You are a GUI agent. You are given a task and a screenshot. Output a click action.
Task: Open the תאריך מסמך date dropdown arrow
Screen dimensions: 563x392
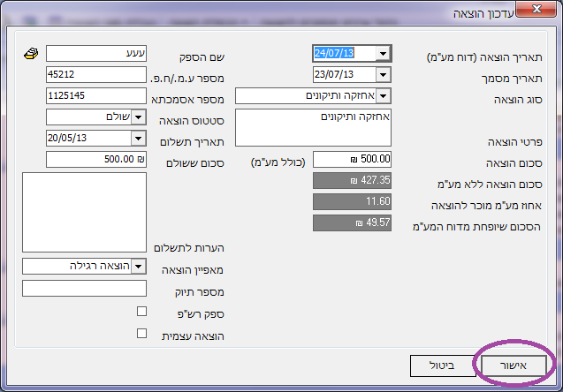click(x=383, y=75)
